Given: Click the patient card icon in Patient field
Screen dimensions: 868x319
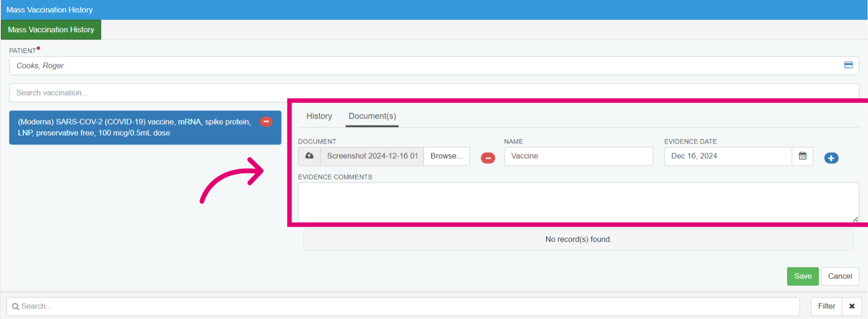Looking at the screenshot, I should (848, 65).
